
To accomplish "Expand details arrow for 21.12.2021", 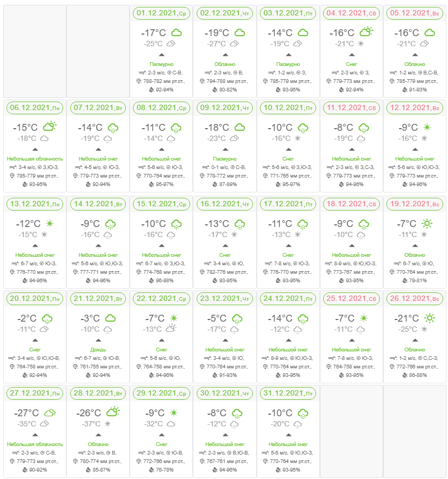I will pos(98,340).
